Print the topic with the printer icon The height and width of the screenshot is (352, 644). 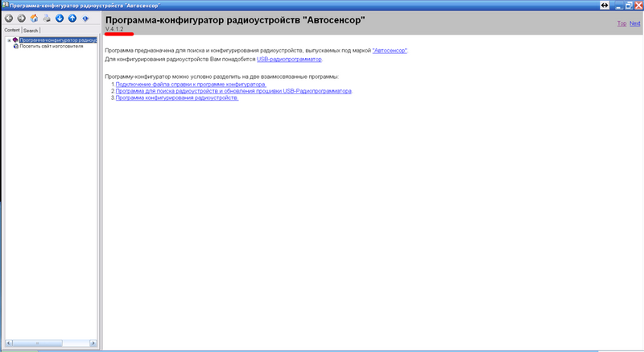(x=47, y=19)
